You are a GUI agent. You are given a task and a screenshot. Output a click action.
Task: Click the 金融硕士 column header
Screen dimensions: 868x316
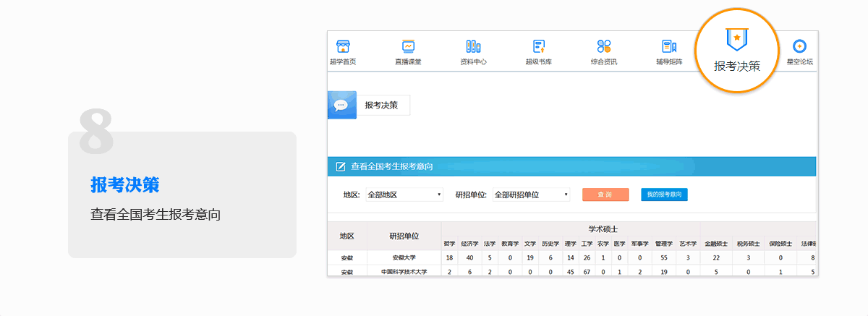click(x=718, y=244)
